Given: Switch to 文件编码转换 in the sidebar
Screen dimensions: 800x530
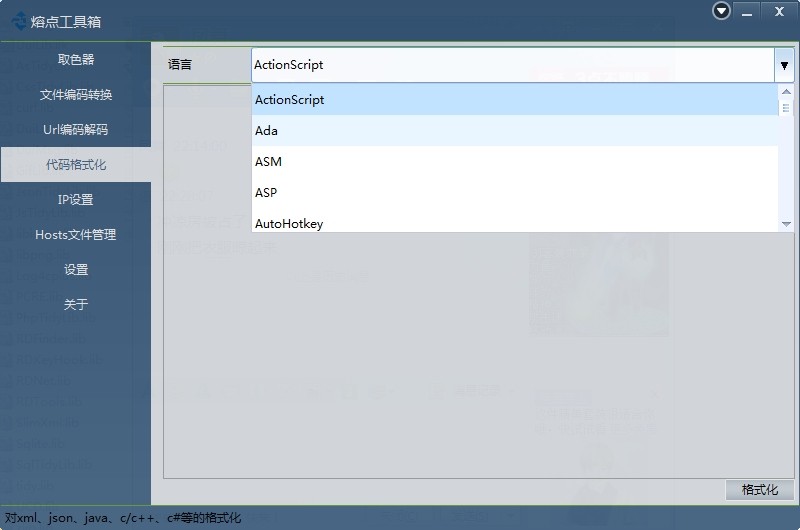Looking at the screenshot, I should 76,95.
